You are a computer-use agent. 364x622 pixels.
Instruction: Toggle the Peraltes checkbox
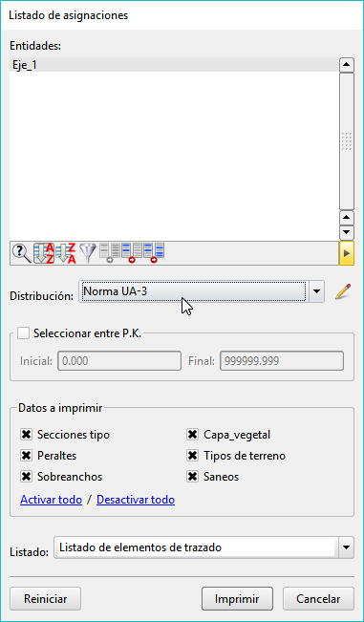coord(26,456)
